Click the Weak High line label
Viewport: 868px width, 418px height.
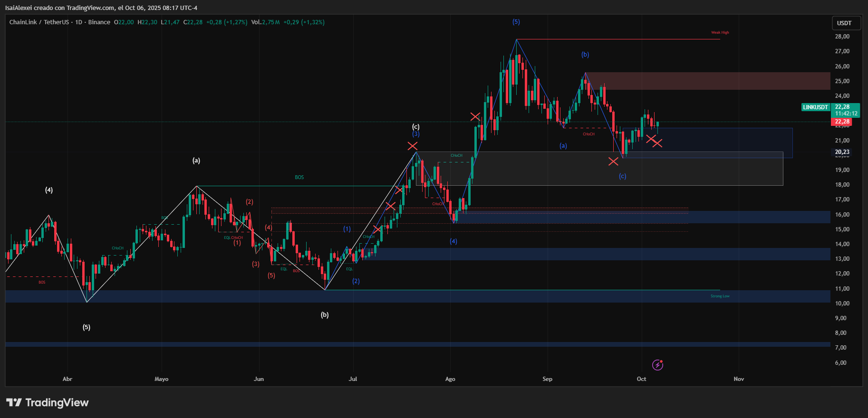tap(720, 33)
